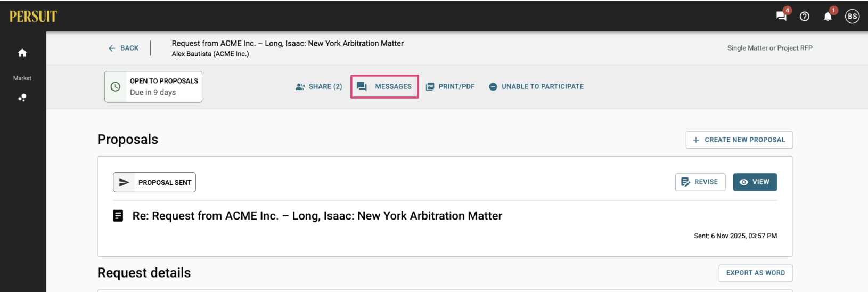The height and width of the screenshot is (292, 868).
Task: Click the PROPOSAL SENT status badge
Action: pos(154,182)
